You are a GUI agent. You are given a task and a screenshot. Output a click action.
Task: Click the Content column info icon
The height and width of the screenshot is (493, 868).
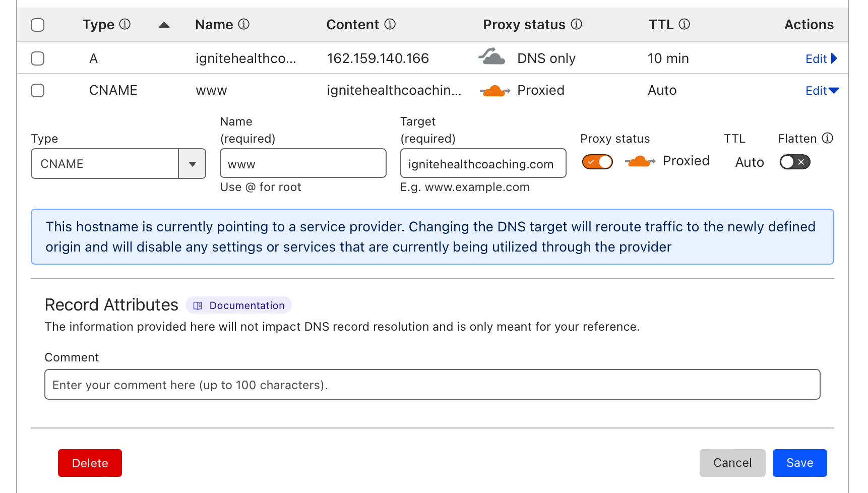point(390,24)
